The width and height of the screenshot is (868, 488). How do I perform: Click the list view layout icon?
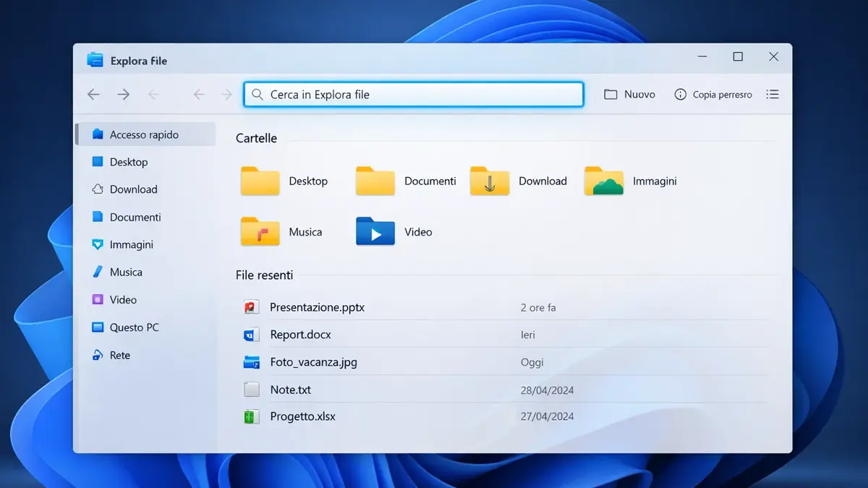coord(773,94)
